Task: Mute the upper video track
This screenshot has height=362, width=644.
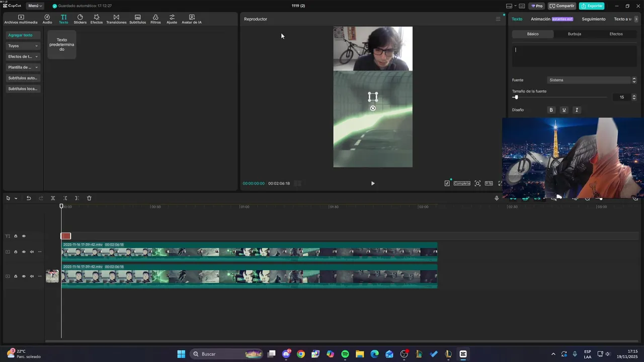Action: [x=32, y=252]
